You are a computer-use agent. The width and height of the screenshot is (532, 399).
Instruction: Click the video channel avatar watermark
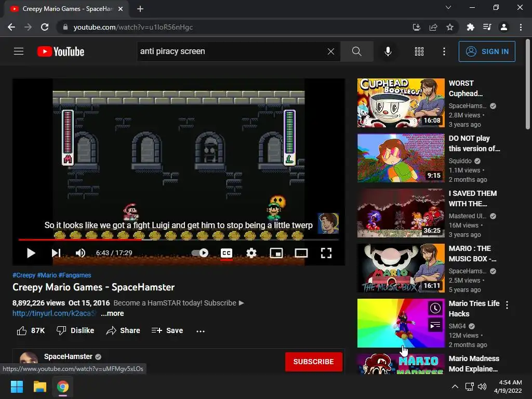coord(328,223)
